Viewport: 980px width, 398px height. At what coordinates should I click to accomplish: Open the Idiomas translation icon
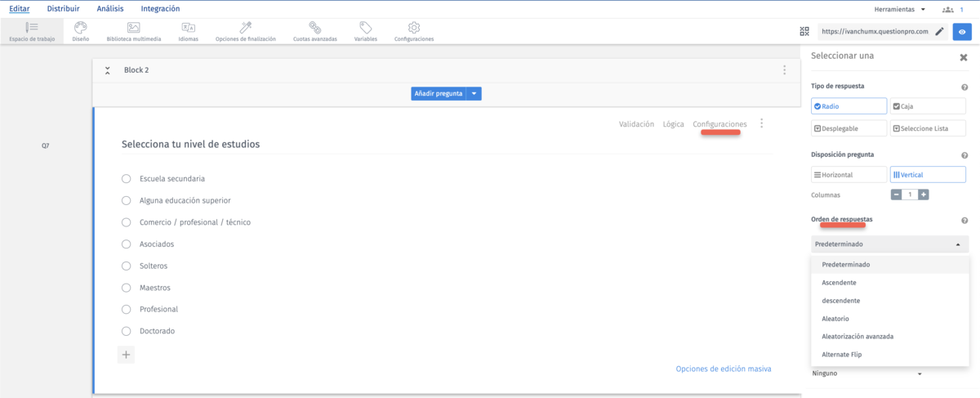click(188, 28)
